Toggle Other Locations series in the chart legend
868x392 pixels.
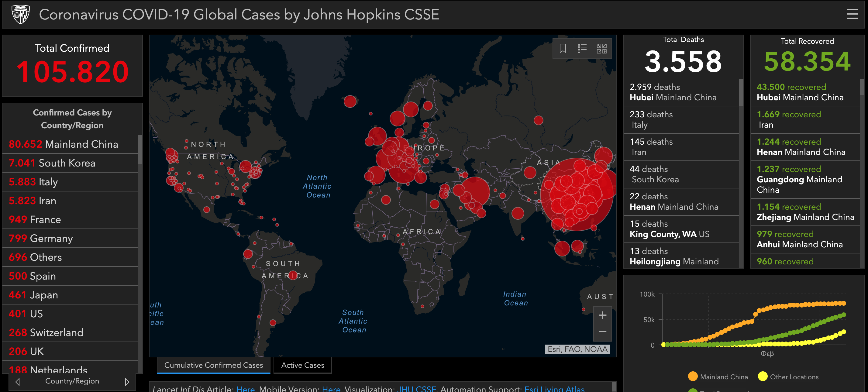click(788, 377)
